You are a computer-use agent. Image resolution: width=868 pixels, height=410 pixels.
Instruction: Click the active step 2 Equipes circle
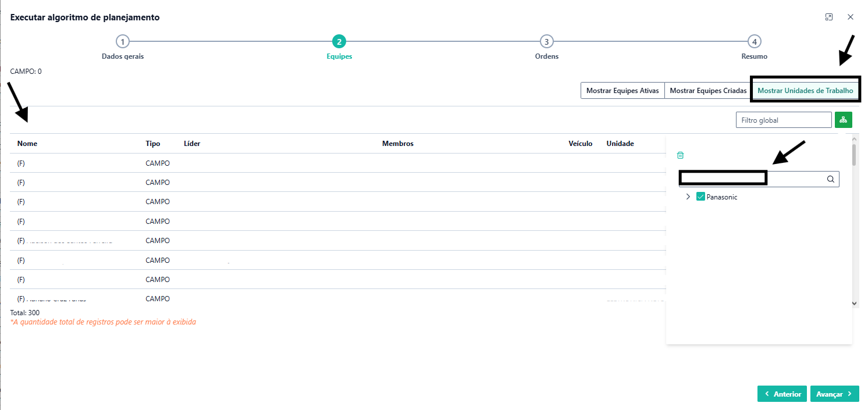(339, 41)
